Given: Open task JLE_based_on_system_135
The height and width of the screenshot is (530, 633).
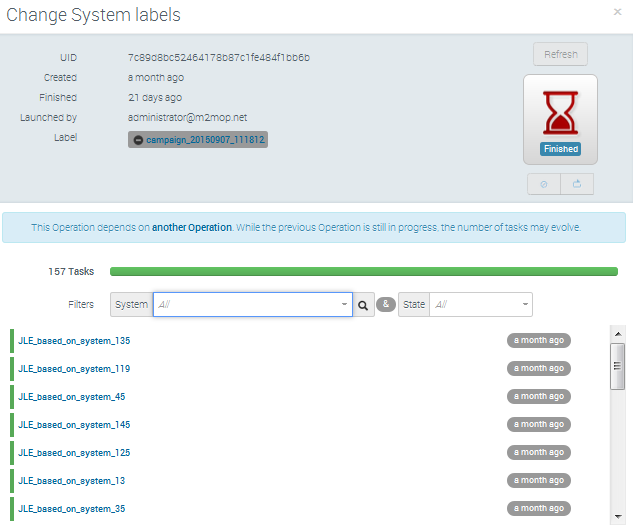Looking at the screenshot, I should pos(74,341).
